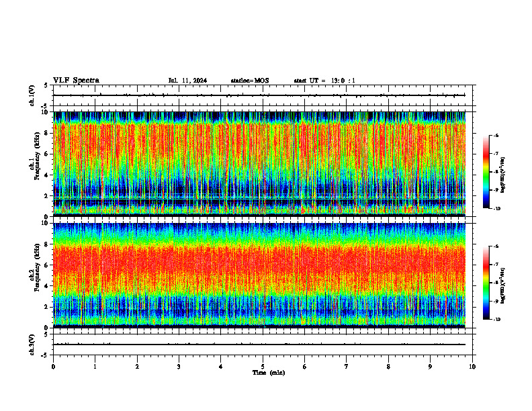The height and width of the screenshot is (411, 532).
Task: Click the "VLF Spectra" title text
Action: pos(76,81)
